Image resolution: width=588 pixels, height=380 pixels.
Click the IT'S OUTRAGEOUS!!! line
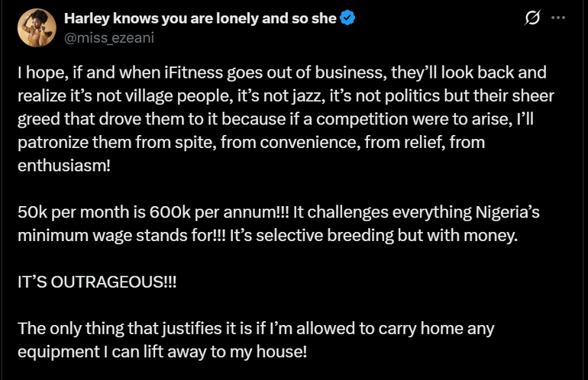tap(96, 282)
